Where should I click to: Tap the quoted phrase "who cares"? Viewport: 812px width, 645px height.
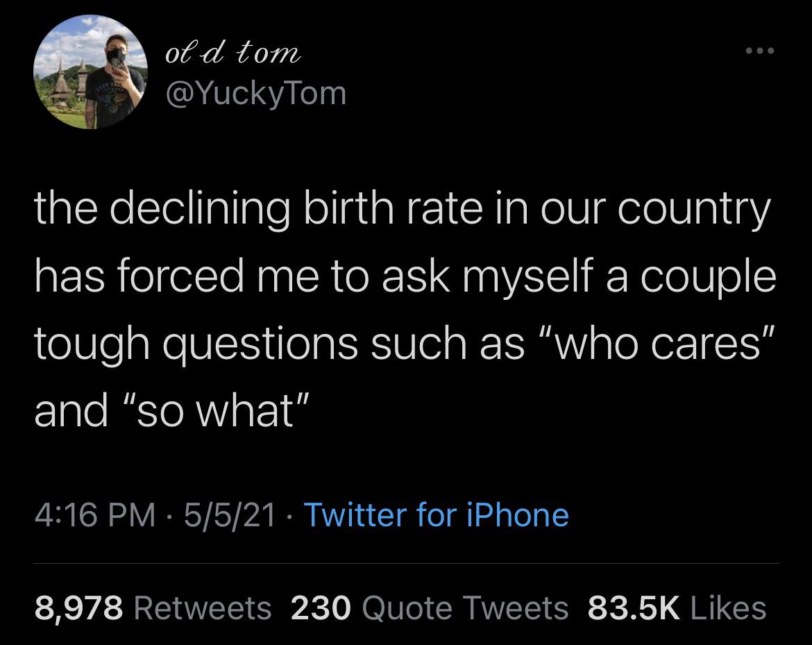coord(658,344)
